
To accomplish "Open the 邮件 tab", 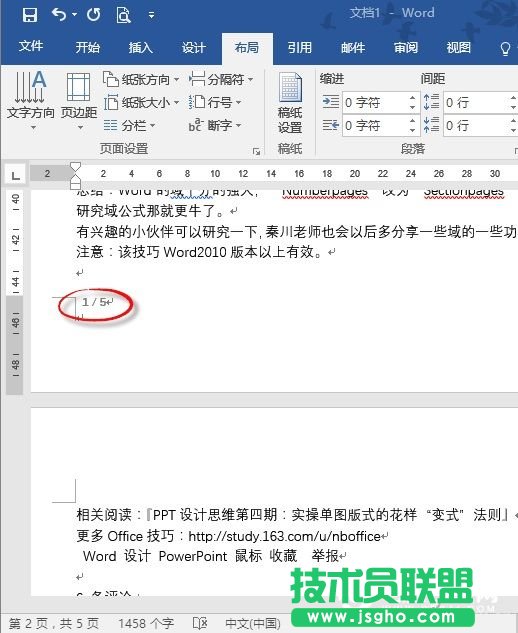I will (x=353, y=48).
